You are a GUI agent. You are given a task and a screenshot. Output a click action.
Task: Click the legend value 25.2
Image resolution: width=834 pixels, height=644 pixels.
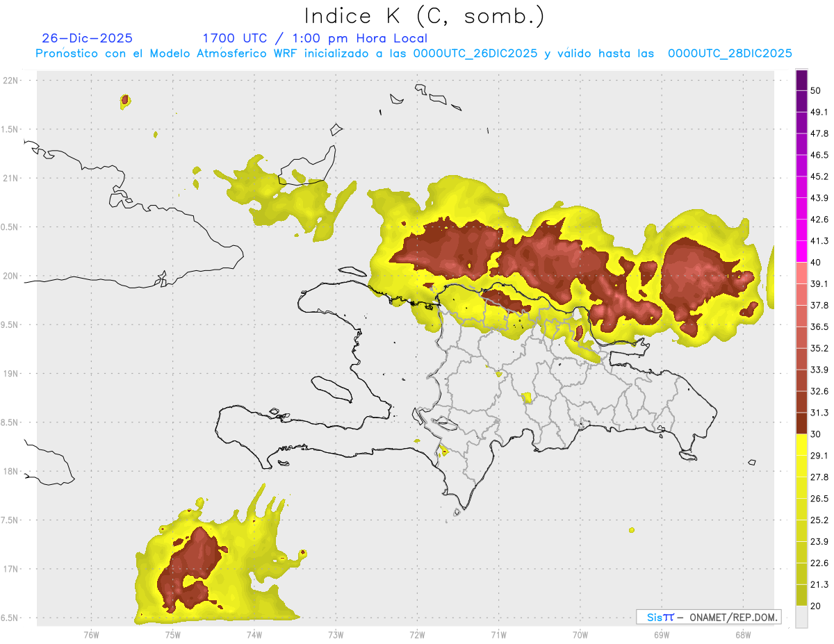[x=819, y=520]
